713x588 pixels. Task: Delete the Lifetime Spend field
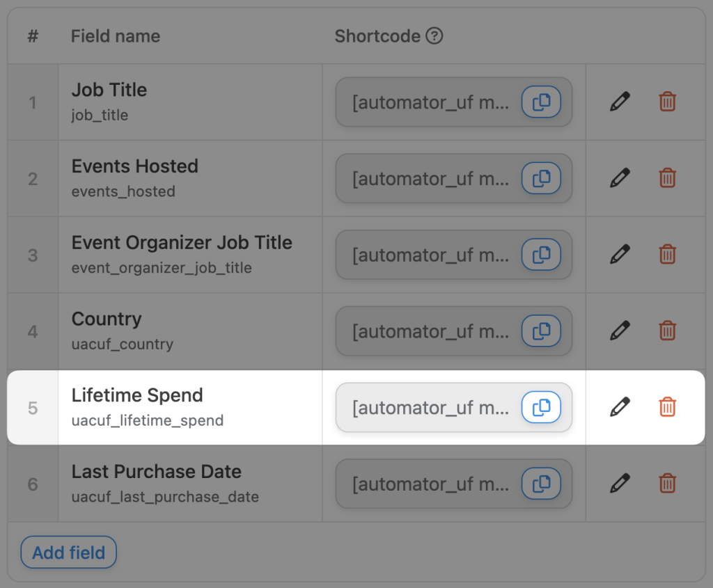pos(667,407)
